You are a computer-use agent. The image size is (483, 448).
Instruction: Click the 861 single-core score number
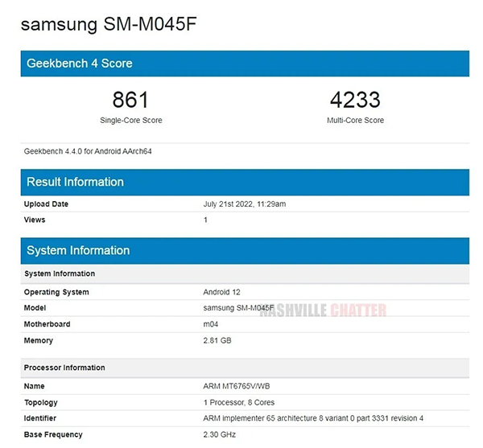click(130, 101)
